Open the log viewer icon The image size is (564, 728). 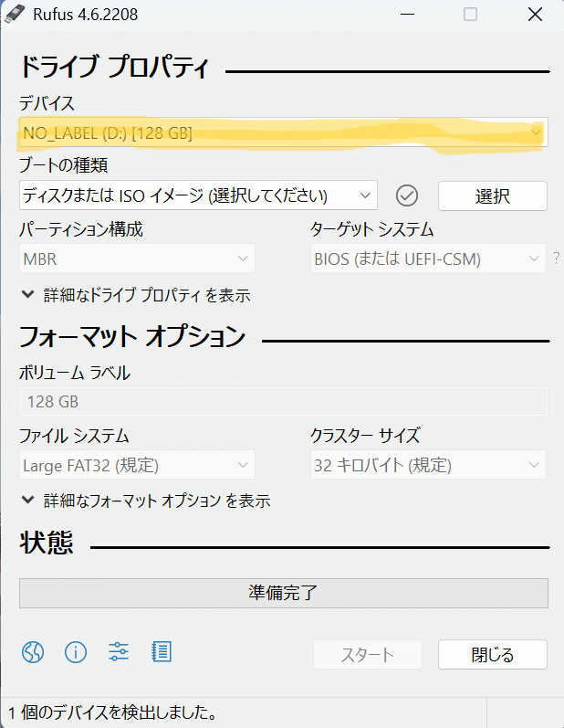coord(162,652)
